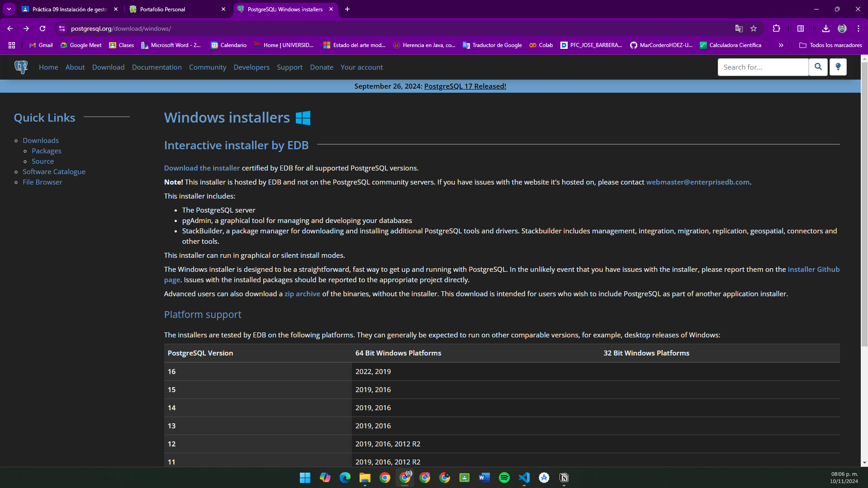Screen dimensions: 868x488
Task: Open Visual Studio Code from taskbar
Action: point(524,478)
